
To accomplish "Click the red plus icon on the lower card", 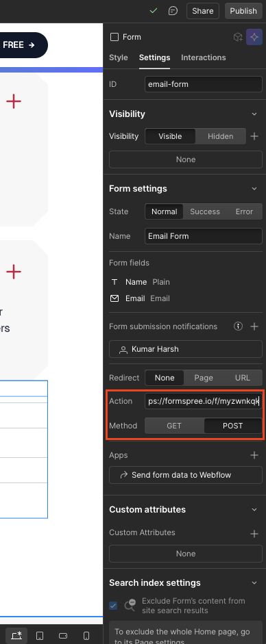I will tap(14, 272).
